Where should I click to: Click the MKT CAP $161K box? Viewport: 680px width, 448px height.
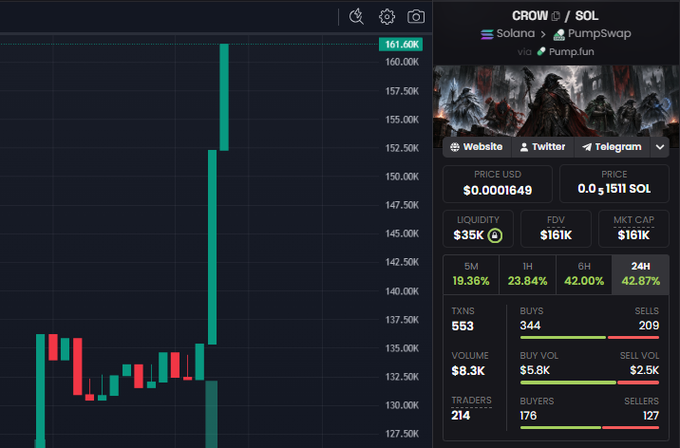tap(634, 229)
